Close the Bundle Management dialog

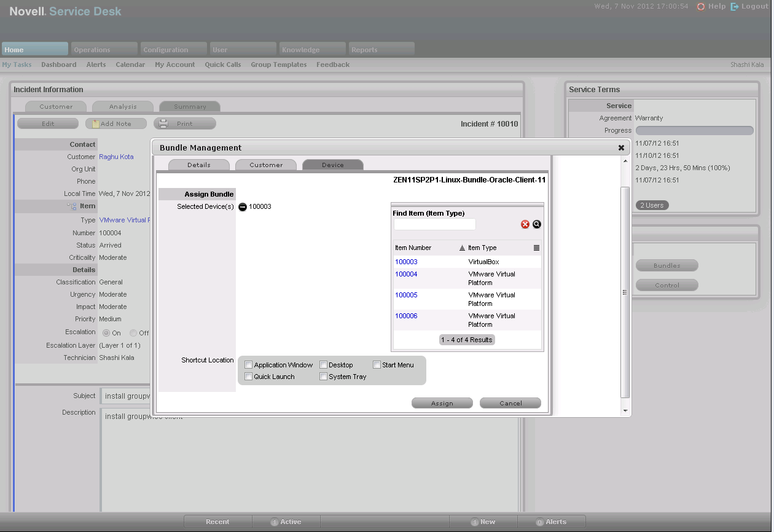[x=621, y=148]
